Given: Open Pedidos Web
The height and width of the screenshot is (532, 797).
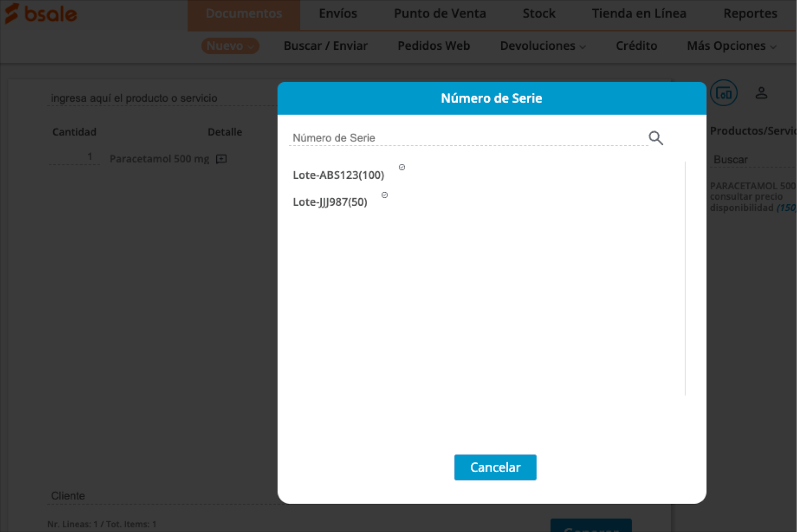Looking at the screenshot, I should 433,46.
